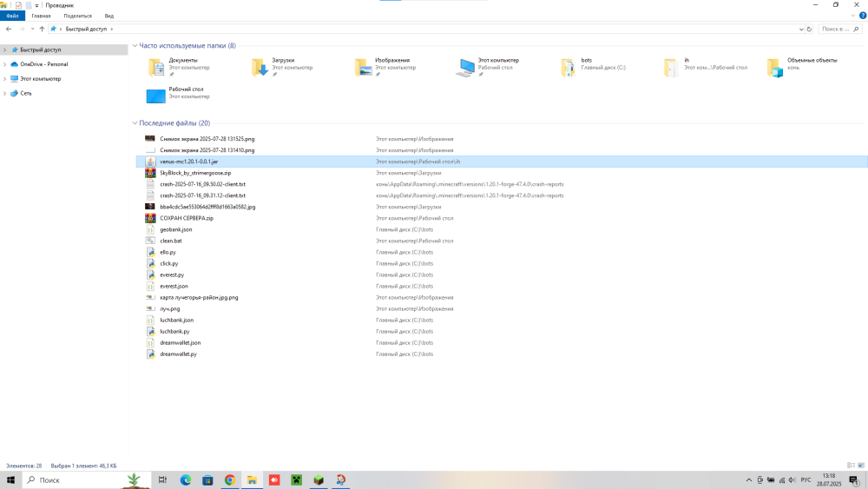Open the Изображения folder icon
The height and width of the screenshot is (489, 868).
pyautogui.click(x=363, y=67)
